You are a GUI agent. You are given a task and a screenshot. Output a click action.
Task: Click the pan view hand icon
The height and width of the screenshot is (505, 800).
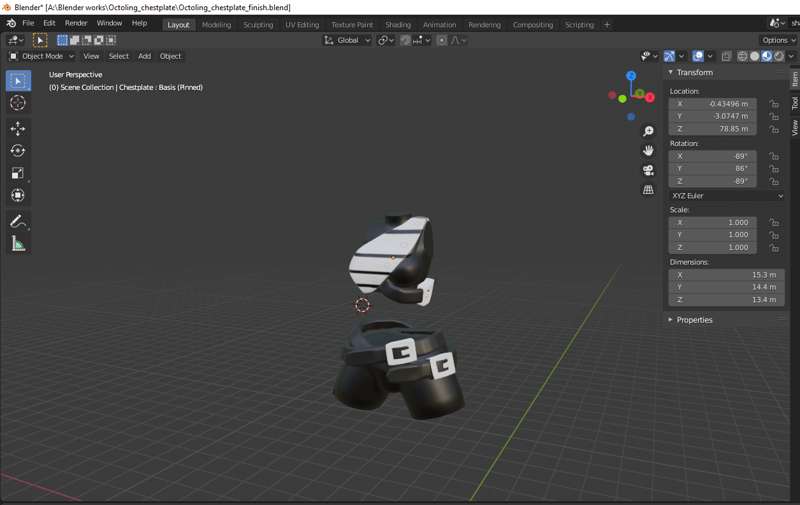(x=648, y=151)
